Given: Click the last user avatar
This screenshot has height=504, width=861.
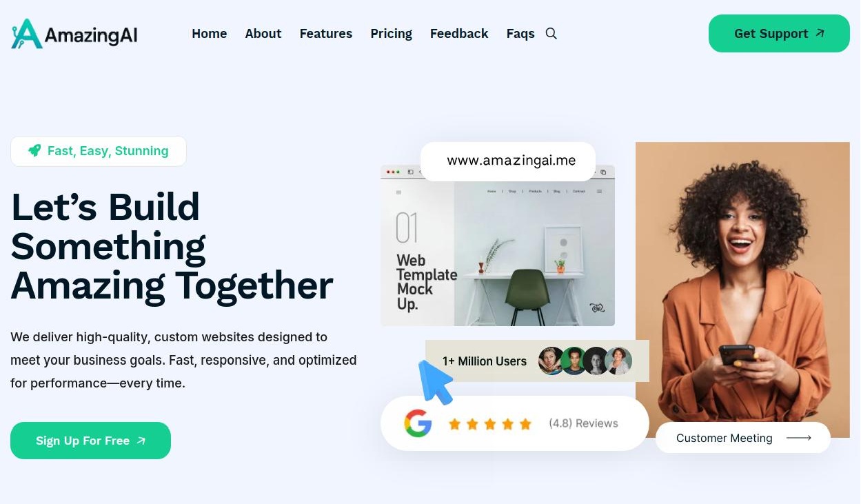Looking at the screenshot, I should [618, 361].
